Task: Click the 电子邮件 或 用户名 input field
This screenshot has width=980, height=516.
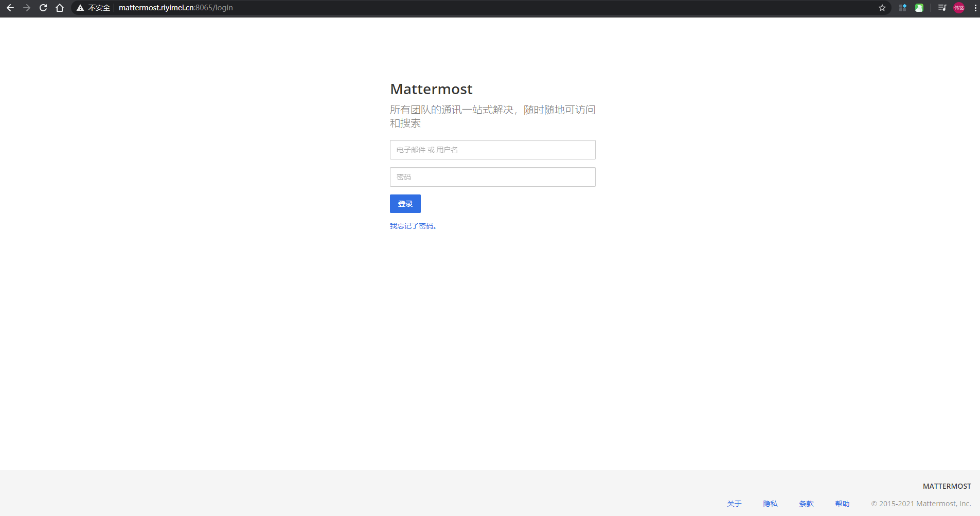Action: [492, 150]
